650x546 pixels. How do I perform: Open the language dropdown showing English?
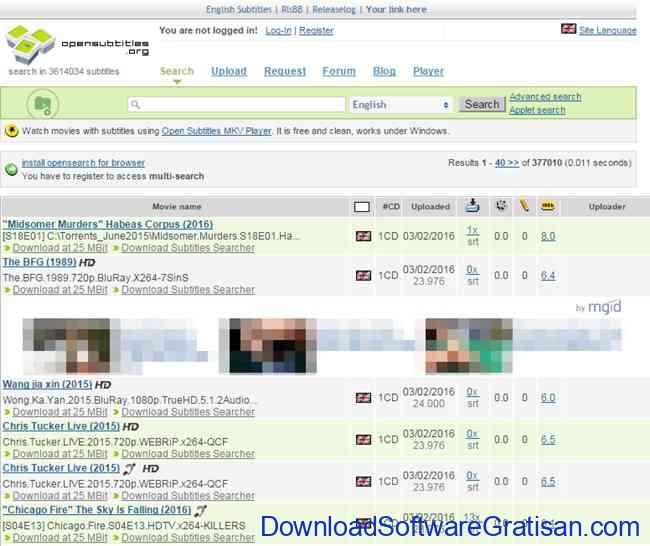[x=400, y=105]
